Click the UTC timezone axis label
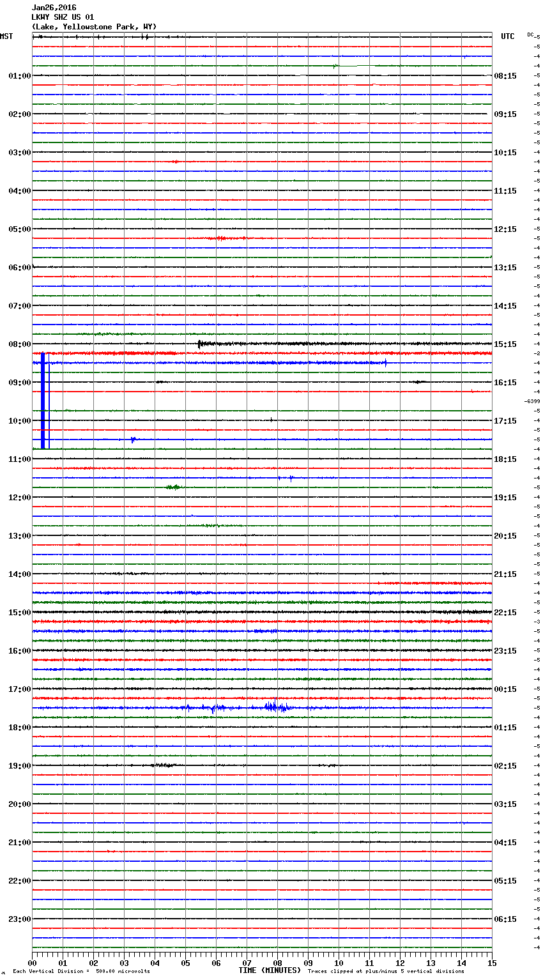 (507, 36)
